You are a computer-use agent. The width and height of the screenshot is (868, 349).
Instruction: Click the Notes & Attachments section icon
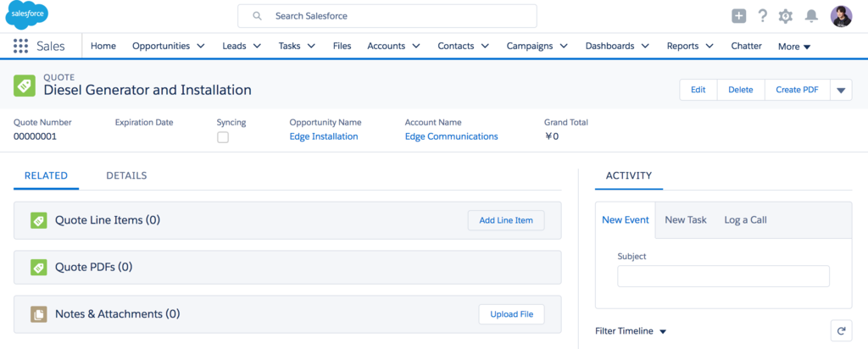(39, 314)
